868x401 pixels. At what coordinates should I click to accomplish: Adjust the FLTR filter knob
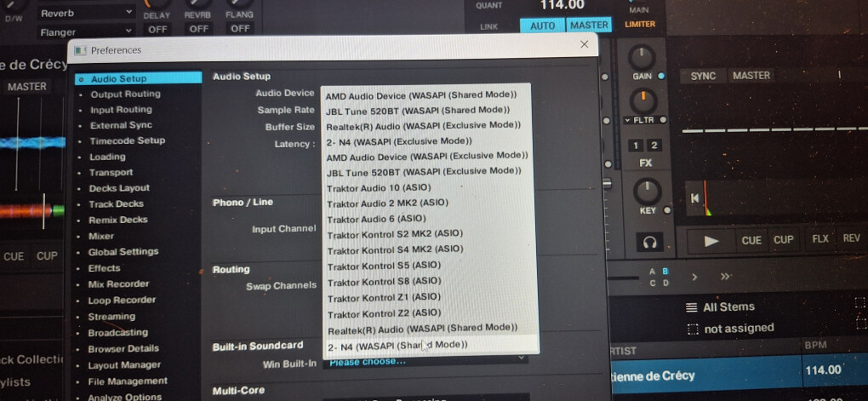pyautogui.click(x=643, y=102)
